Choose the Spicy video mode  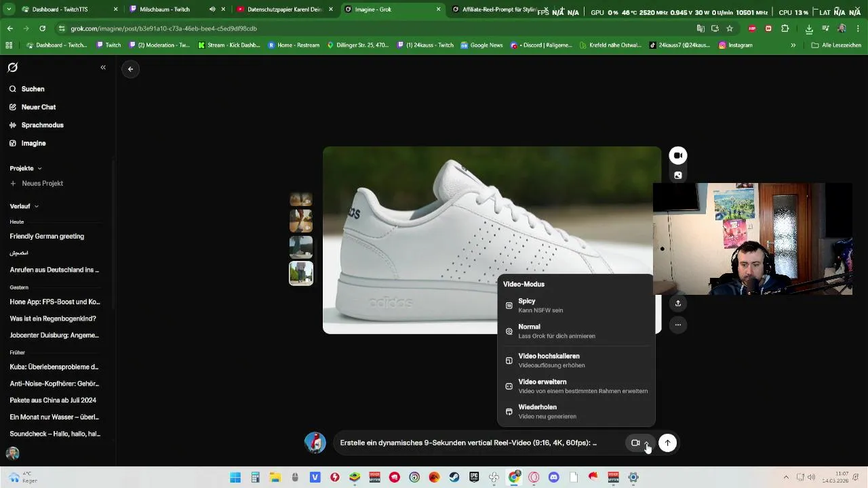click(x=576, y=305)
